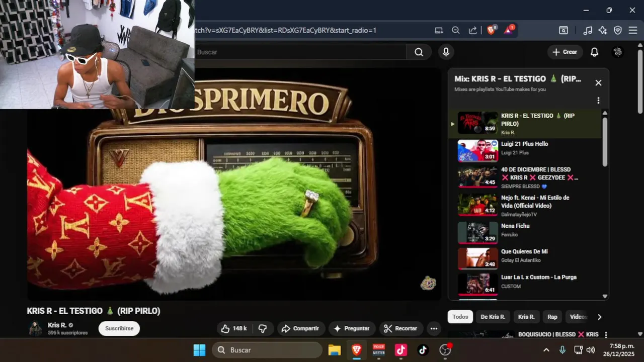Open the pink TikTok Studio taskbar icon

(401, 350)
